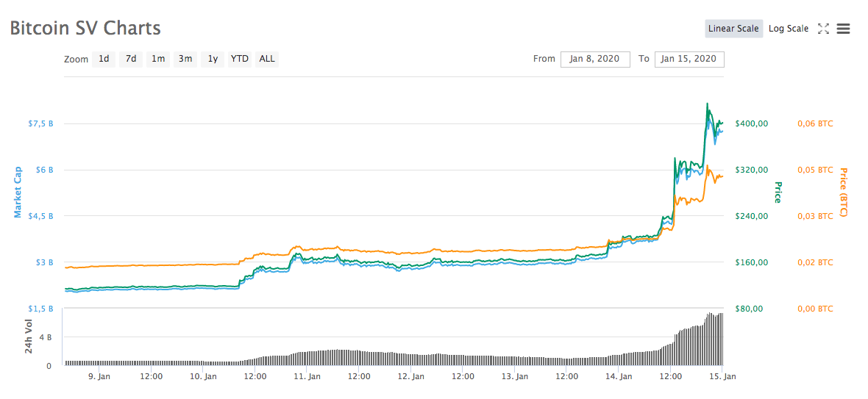Click the 13. Jan date label
This screenshot has height=399, width=868.
pyautogui.click(x=514, y=377)
